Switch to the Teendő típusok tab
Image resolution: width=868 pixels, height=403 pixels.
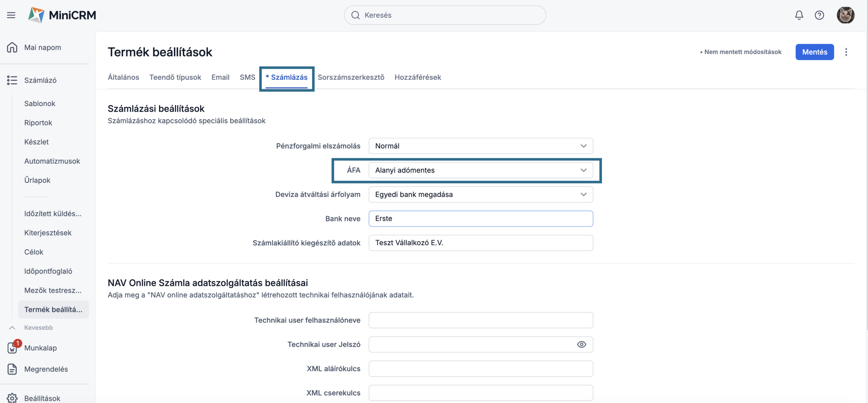[x=175, y=77]
